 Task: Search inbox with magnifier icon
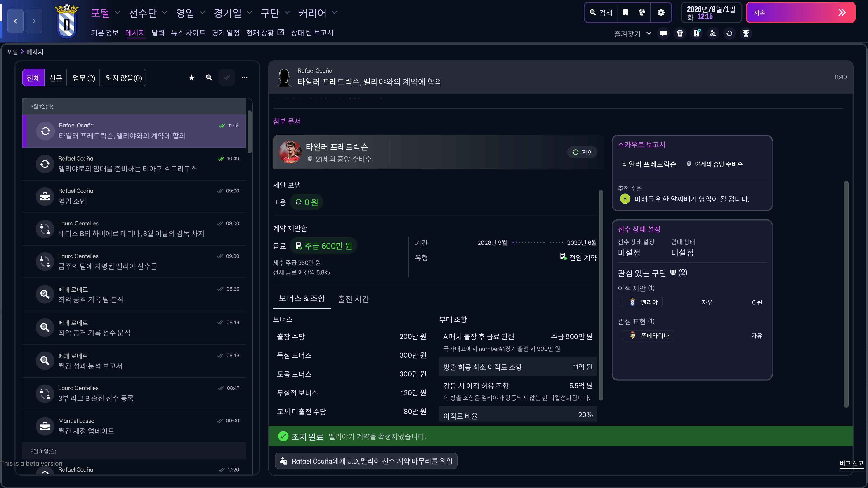pyautogui.click(x=209, y=78)
